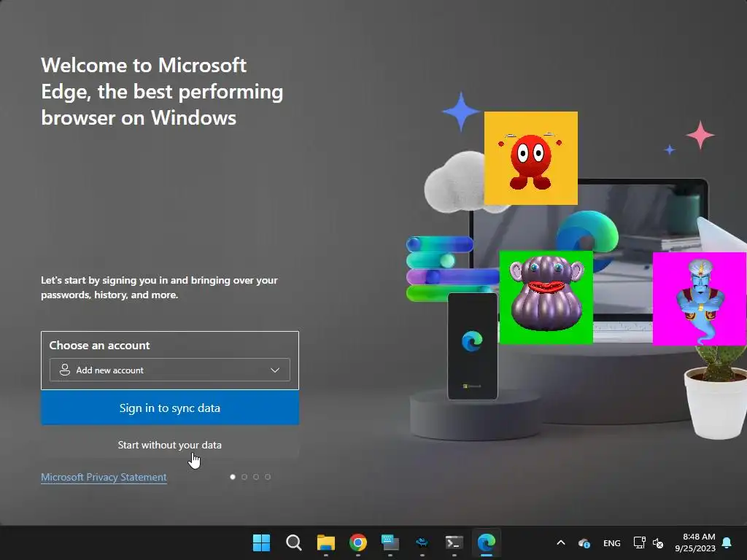The image size is (747, 560).
Task: Click Sign in to sync data
Action: pyautogui.click(x=170, y=408)
